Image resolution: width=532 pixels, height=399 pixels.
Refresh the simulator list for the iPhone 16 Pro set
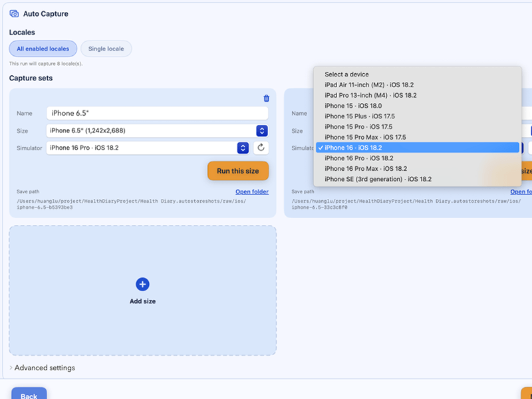(x=261, y=148)
